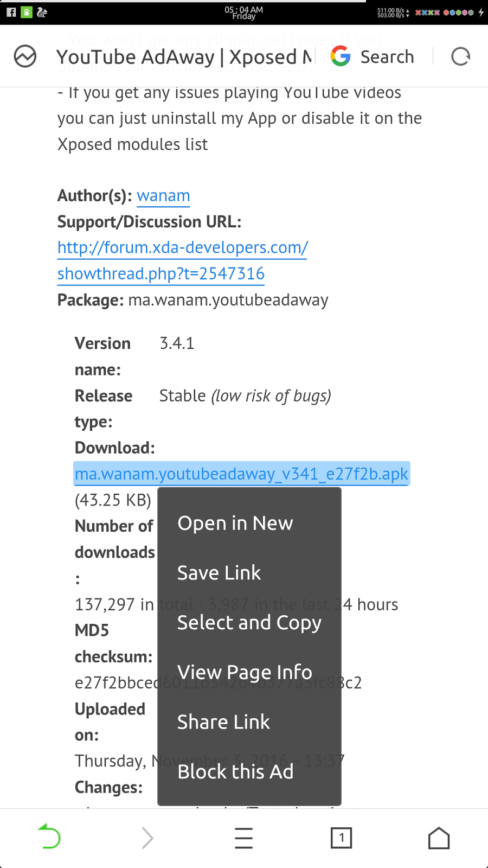This screenshot has width=488, height=868.
Task: Open the tabs switcher showing 1
Action: (341, 838)
